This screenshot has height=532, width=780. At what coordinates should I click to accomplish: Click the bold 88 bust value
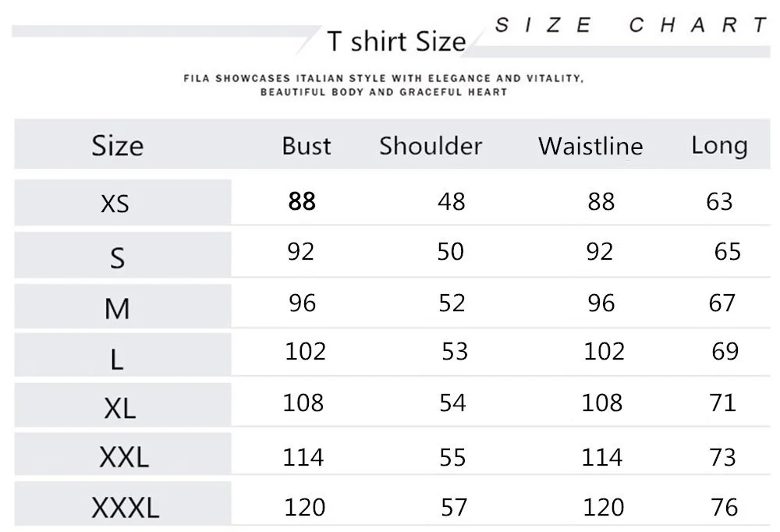(x=302, y=201)
